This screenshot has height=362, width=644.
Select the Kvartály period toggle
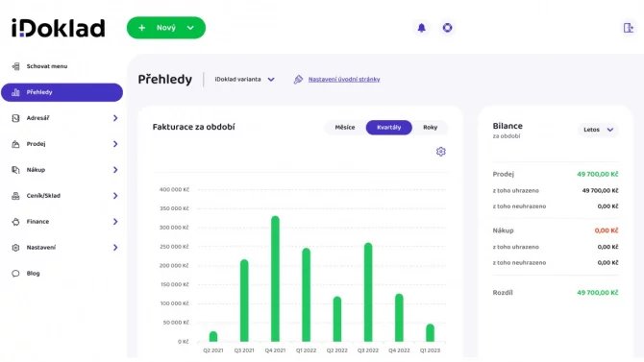click(x=388, y=128)
